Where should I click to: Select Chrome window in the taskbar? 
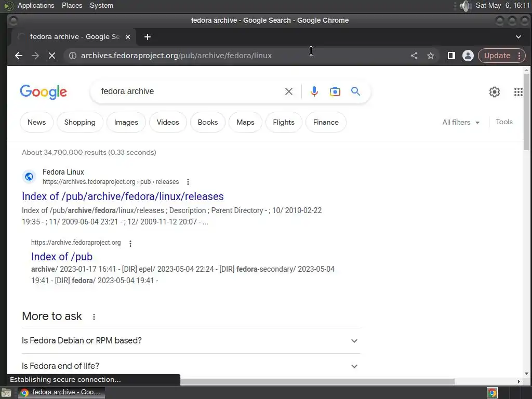61,392
